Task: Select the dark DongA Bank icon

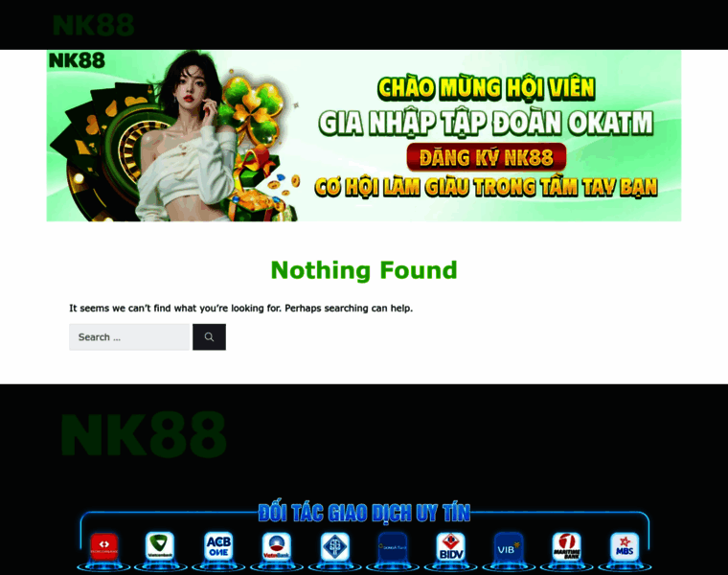Action: [393, 546]
